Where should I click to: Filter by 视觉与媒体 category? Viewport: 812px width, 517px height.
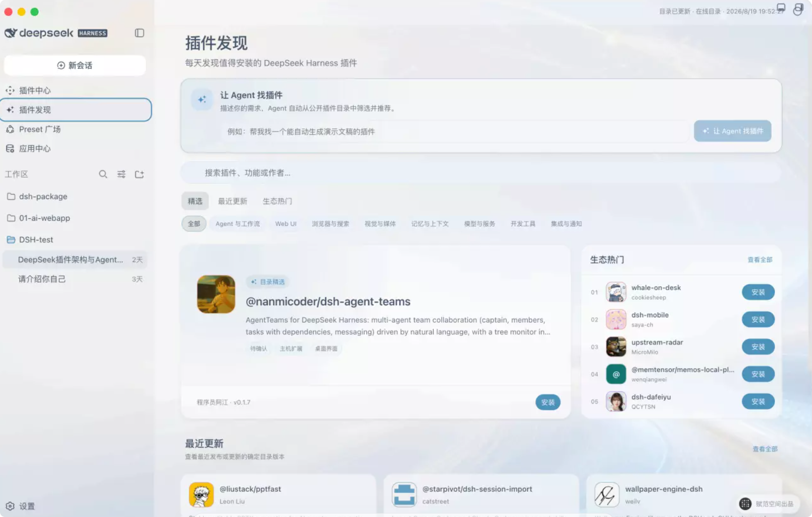pos(380,224)
